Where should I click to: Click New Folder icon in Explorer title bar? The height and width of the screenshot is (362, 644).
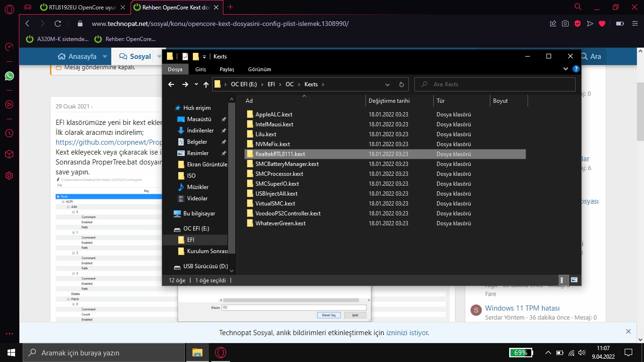pos(196,57)
